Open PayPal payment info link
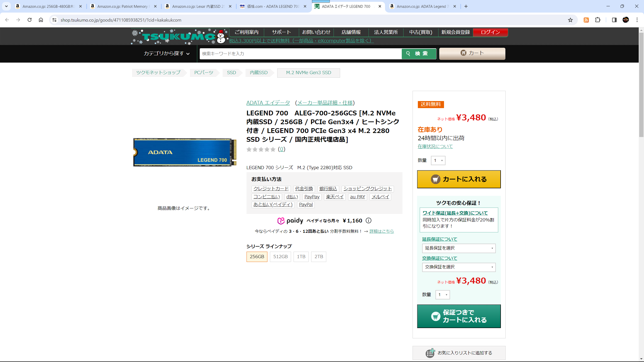 tap(306, 205)
